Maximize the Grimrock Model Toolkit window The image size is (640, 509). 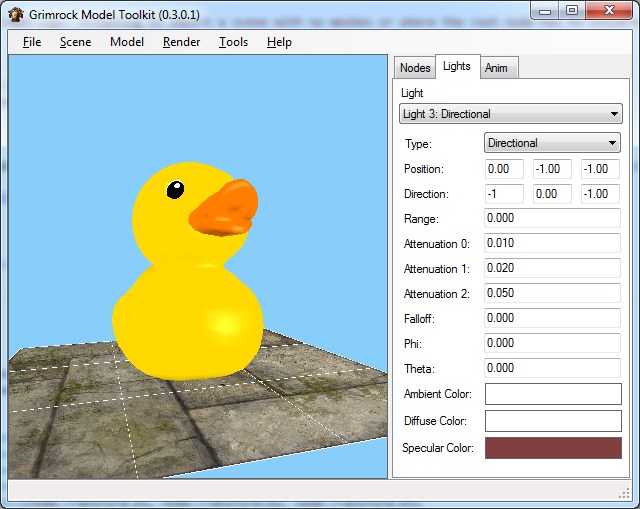tap(572, 11)
